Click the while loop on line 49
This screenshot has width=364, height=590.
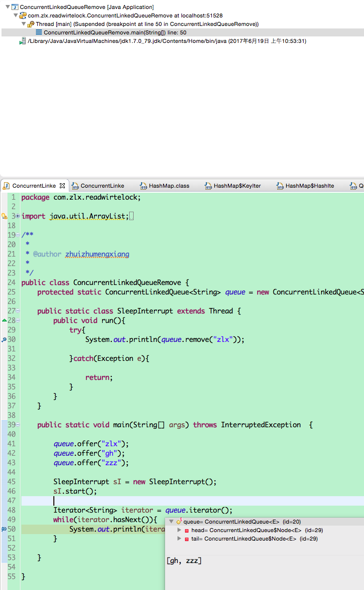tap(105, 520)
